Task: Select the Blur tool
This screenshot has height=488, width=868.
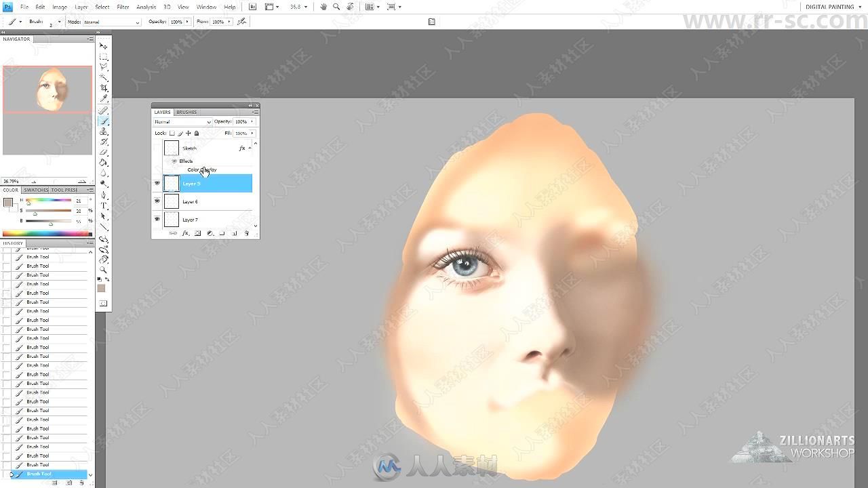Action: pos(104,173)
